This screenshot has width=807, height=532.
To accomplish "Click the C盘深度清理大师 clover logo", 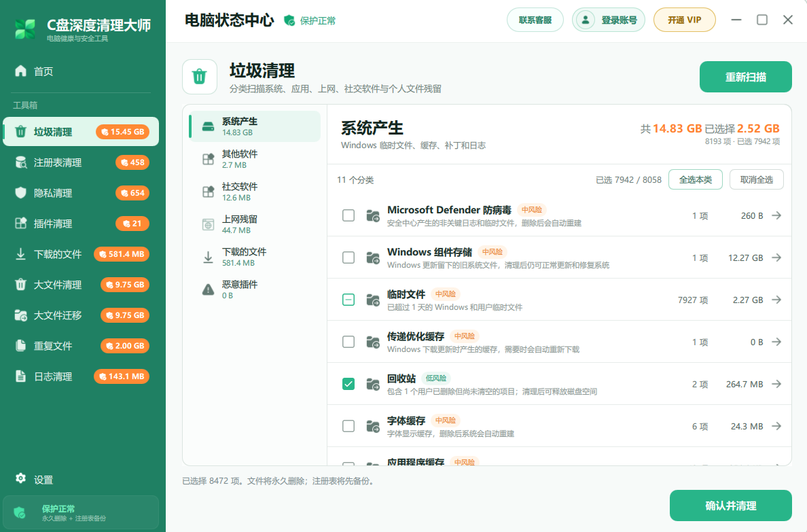I will coord(25,29).
